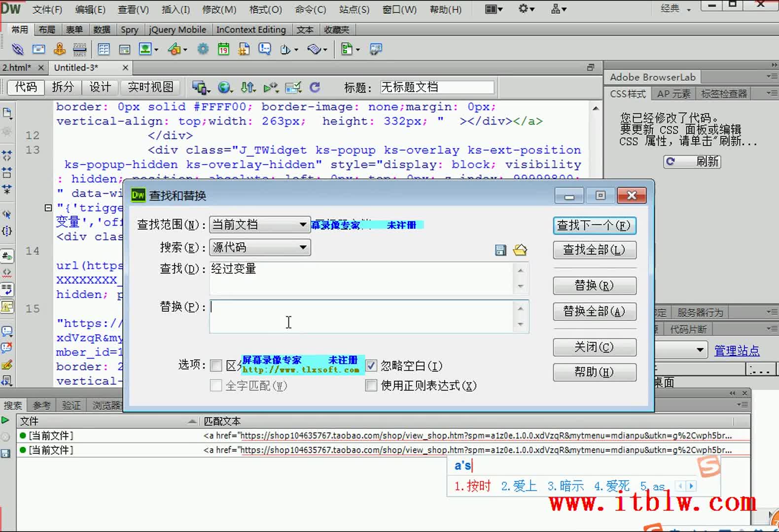Toggle the case-sensitive checkbox
This screenshot has height=532, width=779.
pyautogui.click(x=216, y=366)
